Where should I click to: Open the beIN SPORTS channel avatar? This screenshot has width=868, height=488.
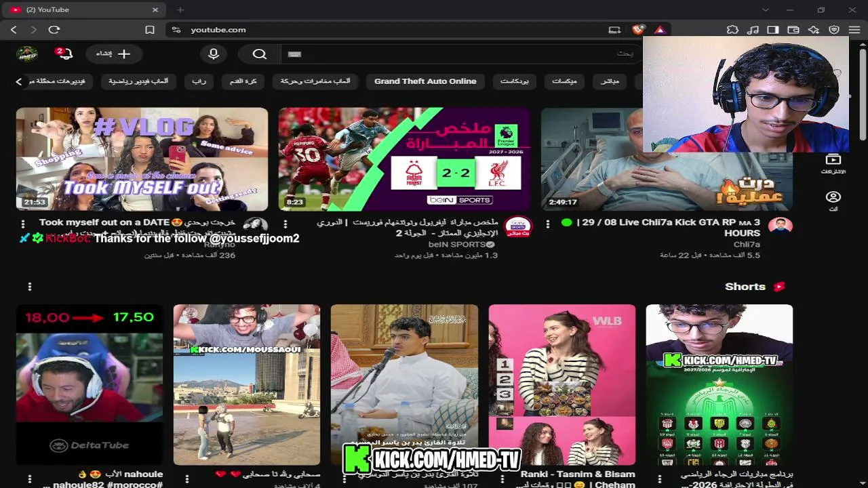(x=518, y=226)
